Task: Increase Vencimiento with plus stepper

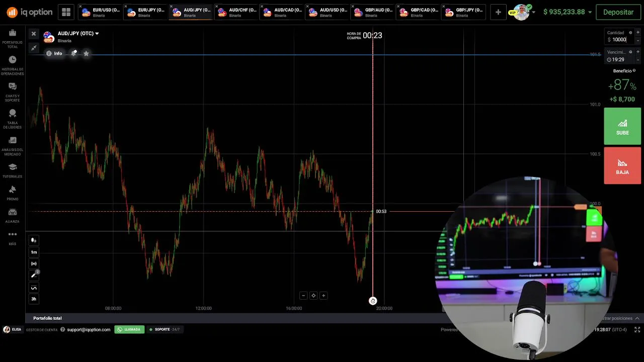Action: click(x=638, y=52)
